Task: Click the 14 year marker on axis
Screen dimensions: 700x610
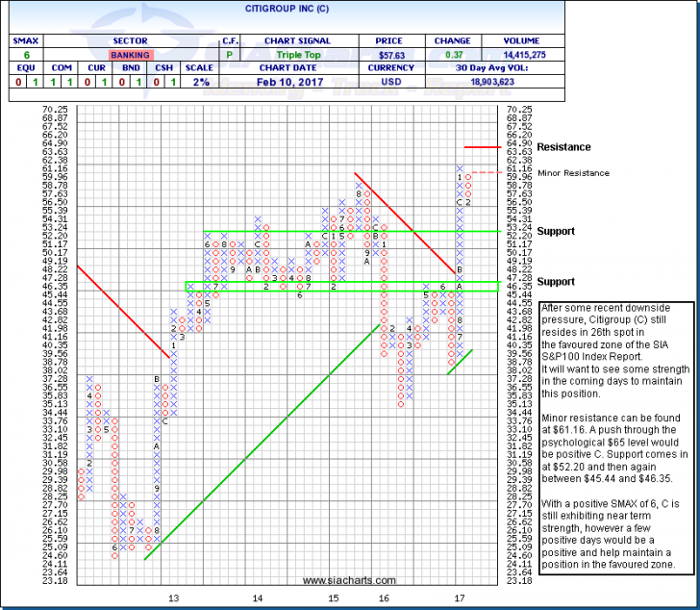Action: [258, 597]
